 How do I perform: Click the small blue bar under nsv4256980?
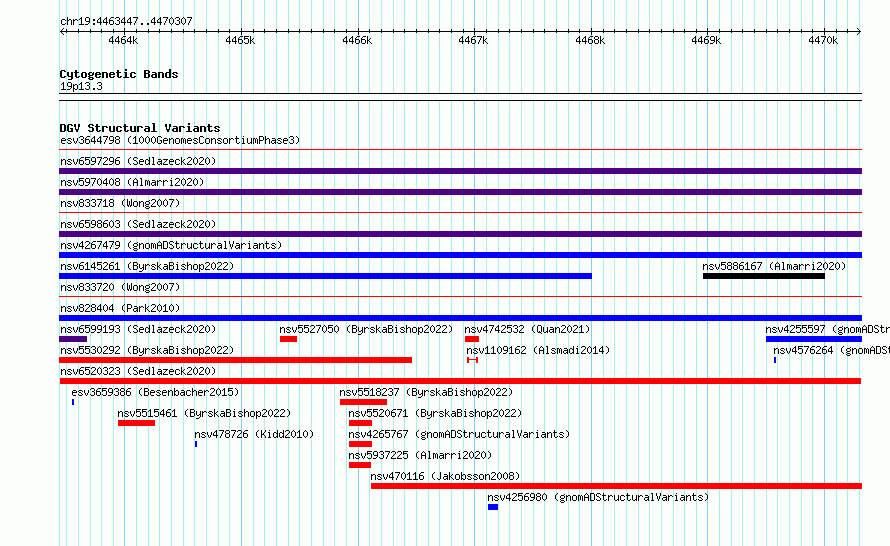tap(493, 507)
